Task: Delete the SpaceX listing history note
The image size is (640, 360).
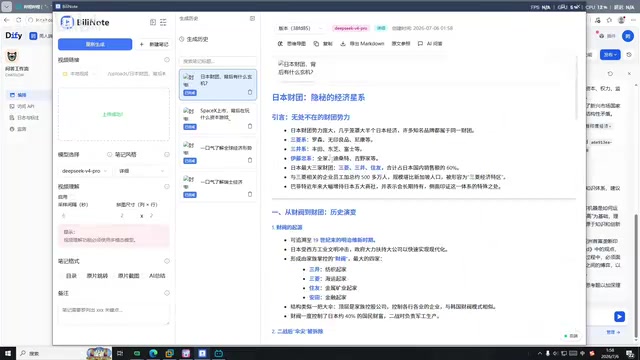Action: point(250,126)
